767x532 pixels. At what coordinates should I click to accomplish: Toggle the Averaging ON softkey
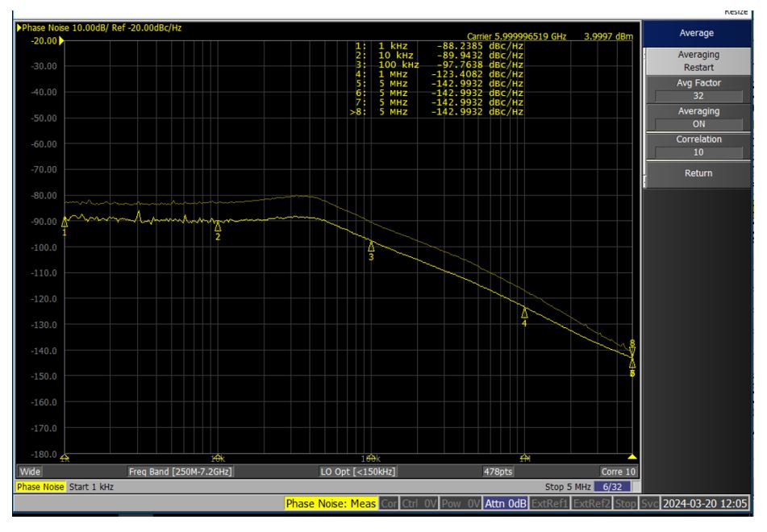point(698,118)
